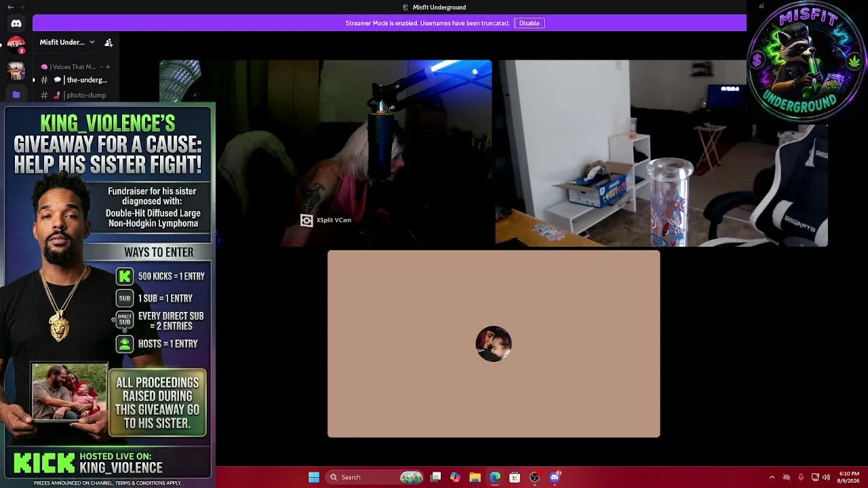Disable Streamer Mode
Screen dimensions: 868x488
(x=529, y=23)
